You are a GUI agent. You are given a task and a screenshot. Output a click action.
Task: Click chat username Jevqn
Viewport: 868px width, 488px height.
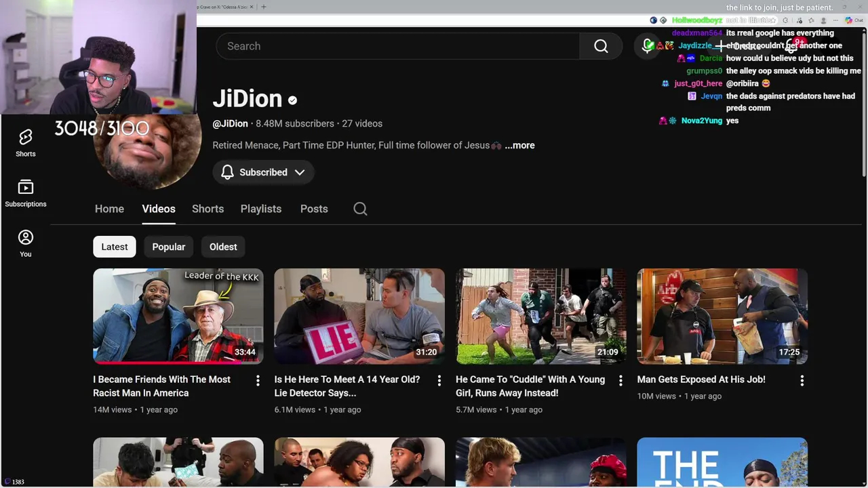711,96
